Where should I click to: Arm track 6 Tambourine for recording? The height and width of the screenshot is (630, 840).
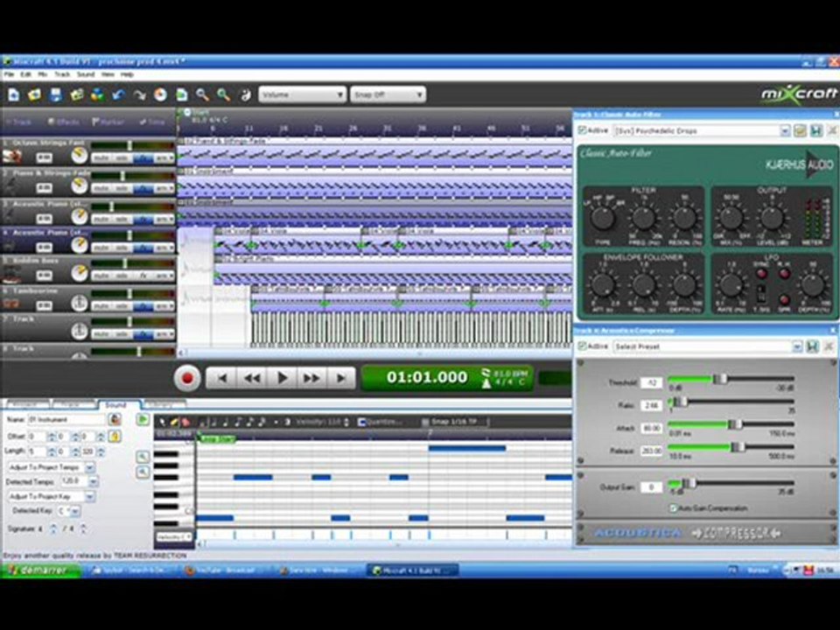(163, 306)
